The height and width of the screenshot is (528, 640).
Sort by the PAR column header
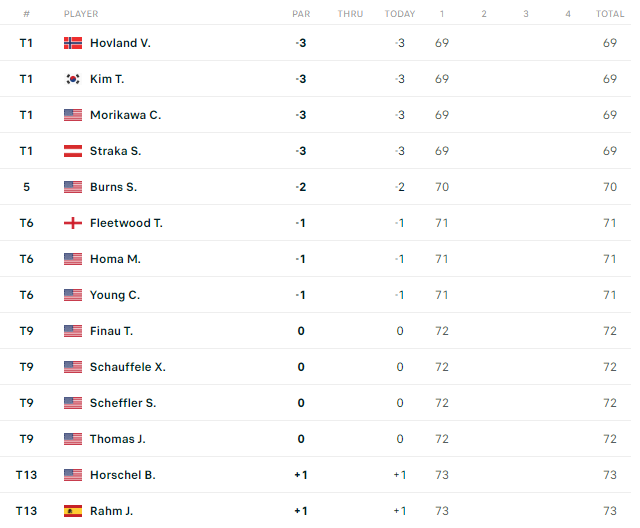[301, 14]
